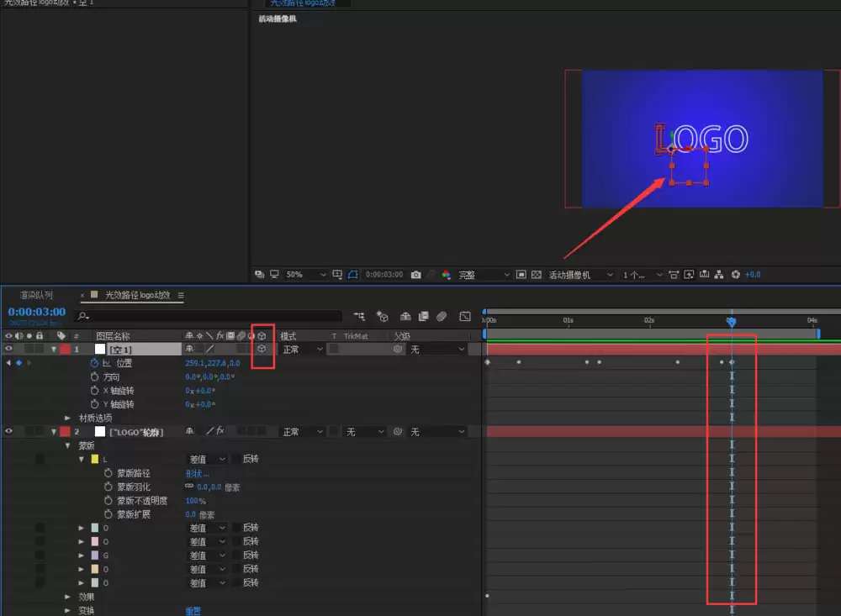
Task: Toggle mask and shape path visibility icon
Action: point(352,275)
